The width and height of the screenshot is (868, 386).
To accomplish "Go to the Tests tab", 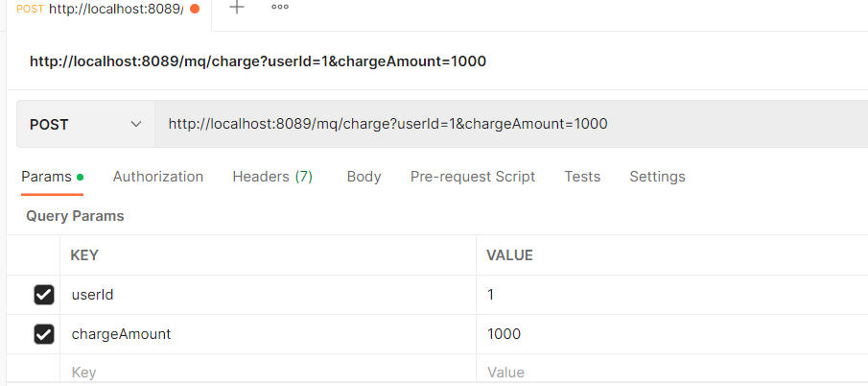I will pyautogui.click(x=582, y=177).
